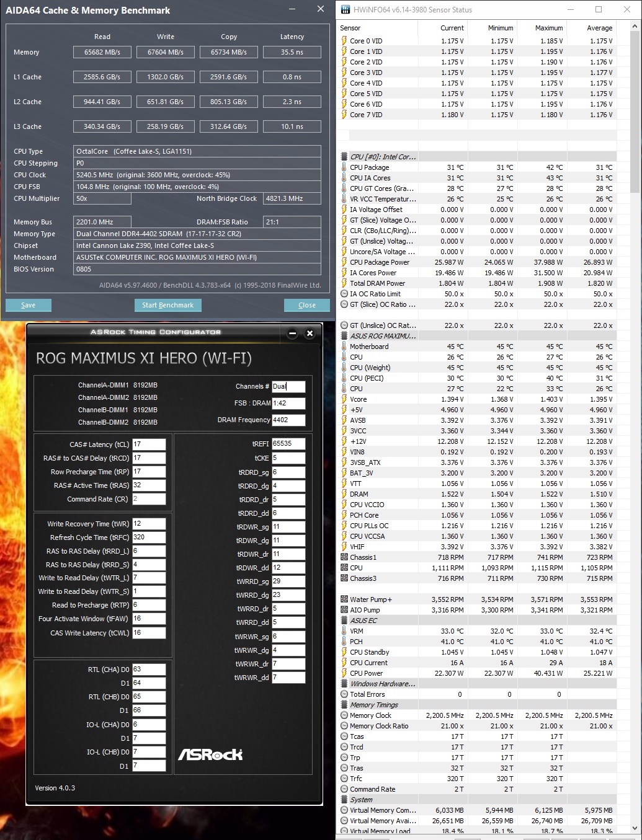Click the Water Pump+ fan icon
Screen dimensions: 642x840
point(344,599)
